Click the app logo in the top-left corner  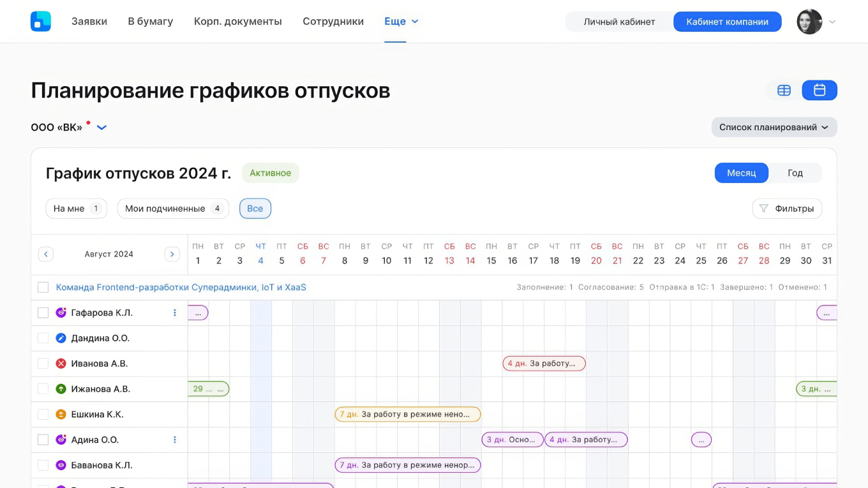tap(40, 21)
